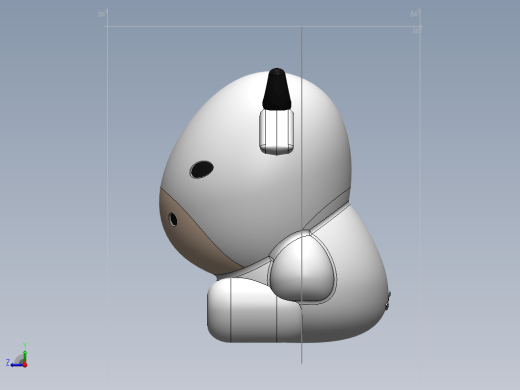Click the blue Z axis of triad
520x390 pixels.
click(16, 365)
